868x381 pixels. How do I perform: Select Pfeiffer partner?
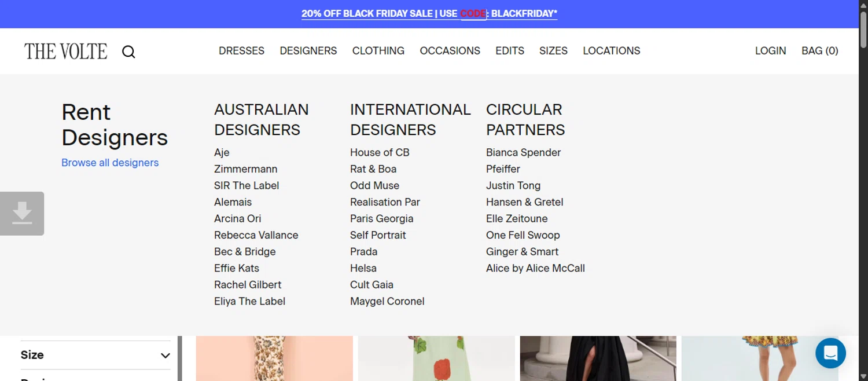(503, 169)
